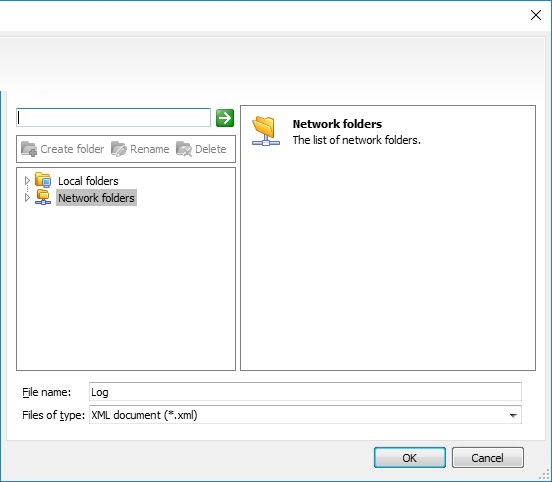This screenshot has height=482, width=552.
Task: Close the dialog with the X button
Action: tap(536, 15)
